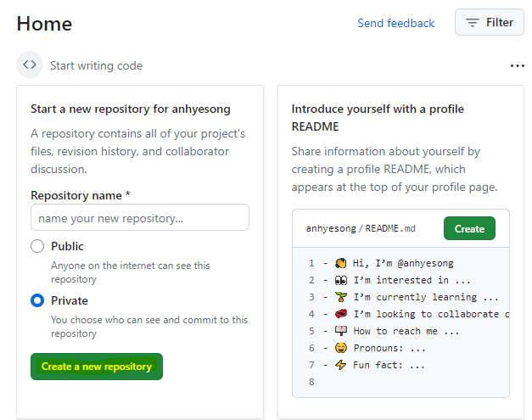Click the code brackets icon
This screenshot has width=532, height=420.
30,65
